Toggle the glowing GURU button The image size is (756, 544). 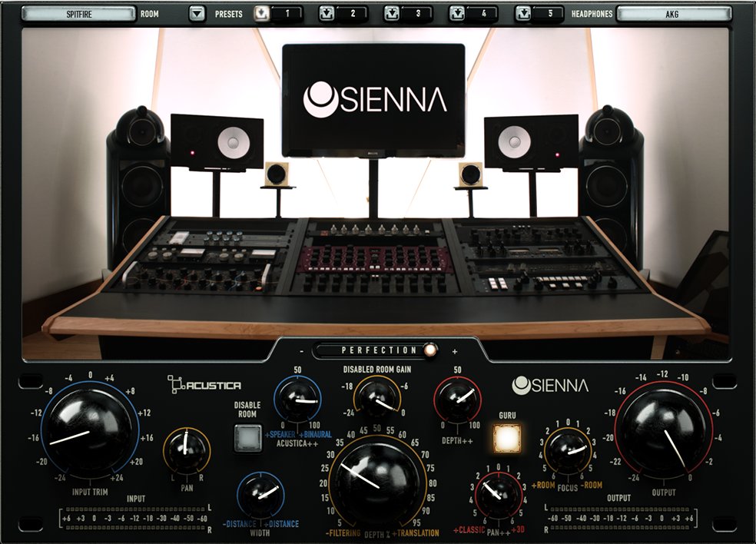[507, 438]
